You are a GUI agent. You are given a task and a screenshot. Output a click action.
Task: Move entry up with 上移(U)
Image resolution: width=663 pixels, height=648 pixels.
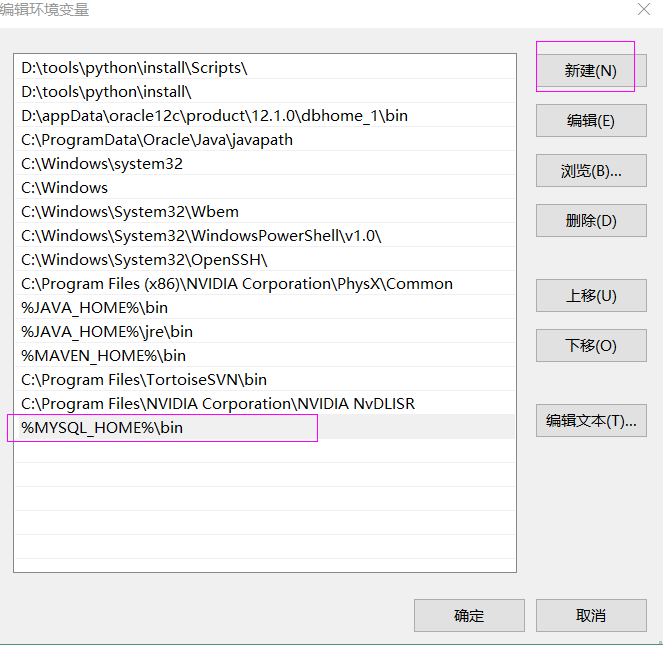click(x=591, y=296)
